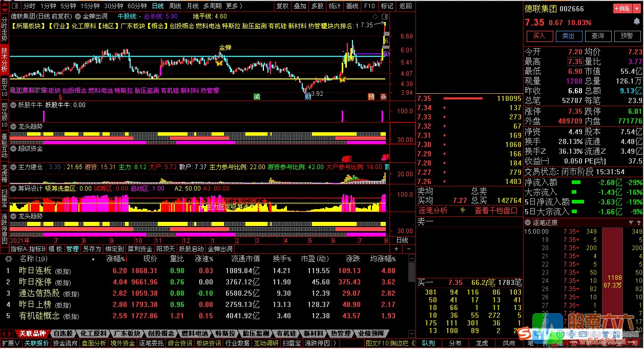Expand the 筹码设计 indicator dropdown arrow
The image size is (644, 349).
(13, 188)
